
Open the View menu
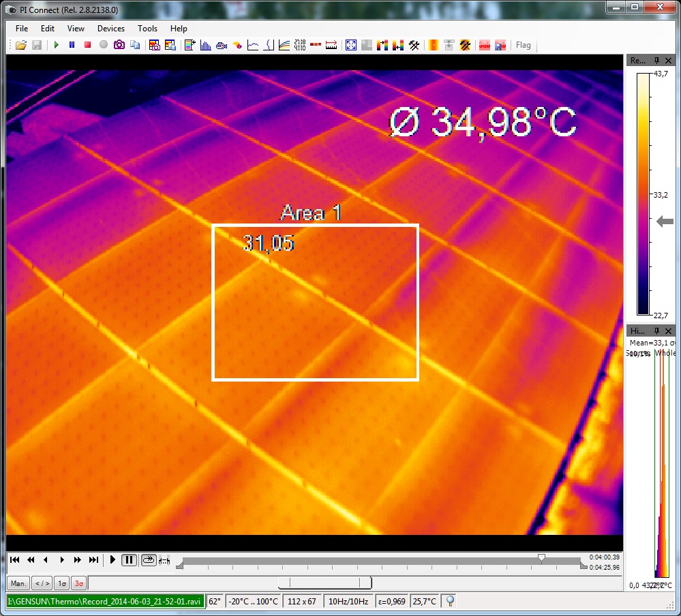click(76, 29)
